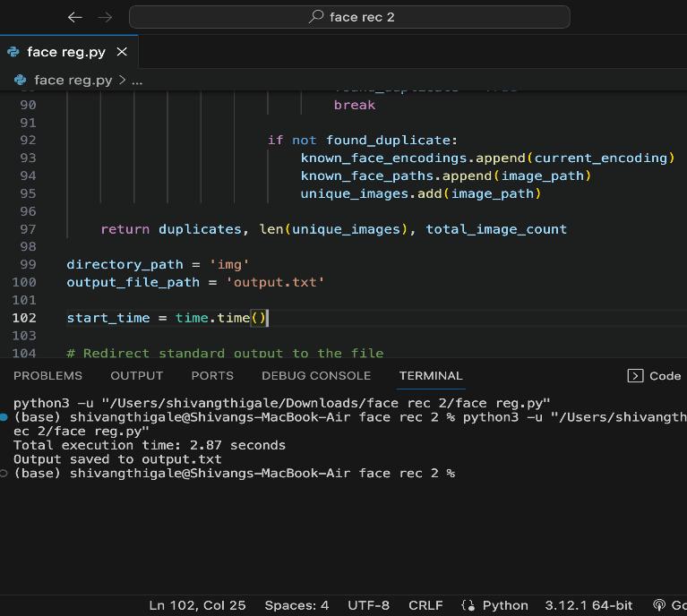Click the string 'output.txt' on line 100

point(275,282)
